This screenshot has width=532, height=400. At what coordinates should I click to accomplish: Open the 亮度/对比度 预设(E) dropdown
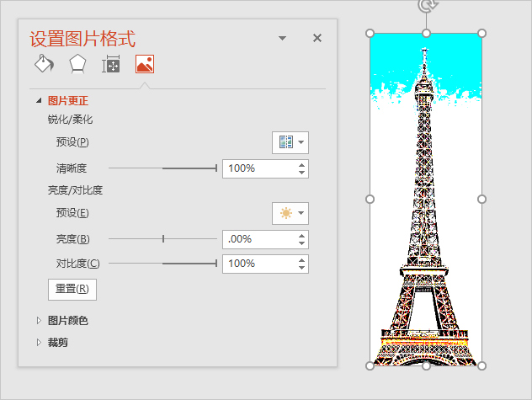click(290, 213)
